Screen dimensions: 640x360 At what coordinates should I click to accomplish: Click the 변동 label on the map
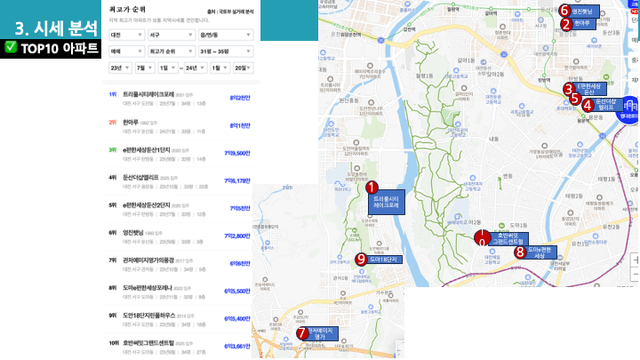(x=507, y=176)
